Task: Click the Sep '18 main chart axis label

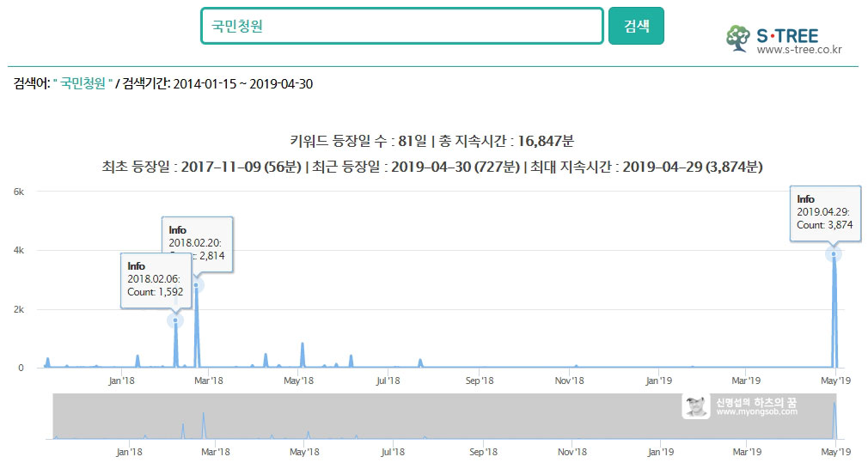Action: [480, 381]
